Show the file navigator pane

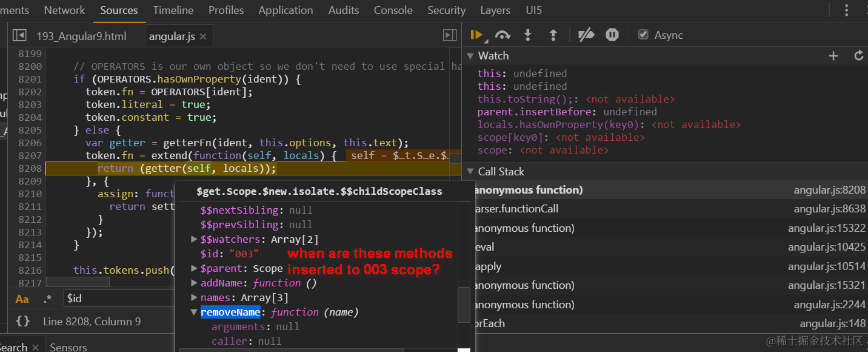(19, 36)
